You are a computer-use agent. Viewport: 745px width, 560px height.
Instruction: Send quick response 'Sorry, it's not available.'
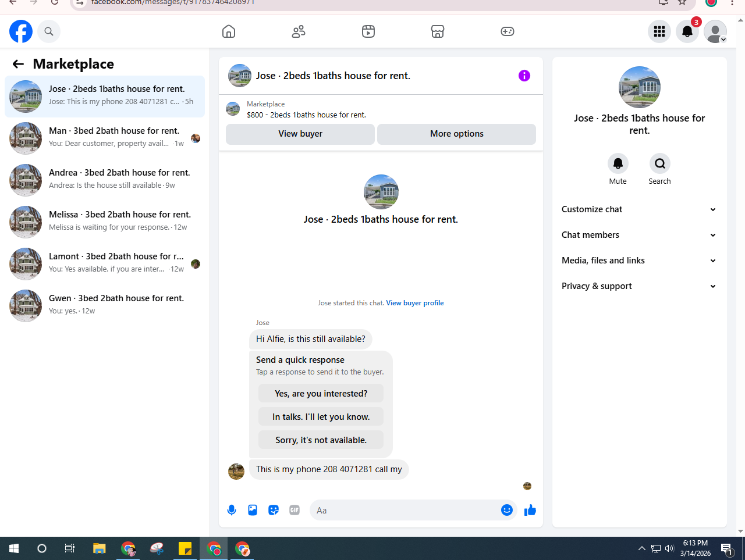pyautogui.click(x=321, y=440)
